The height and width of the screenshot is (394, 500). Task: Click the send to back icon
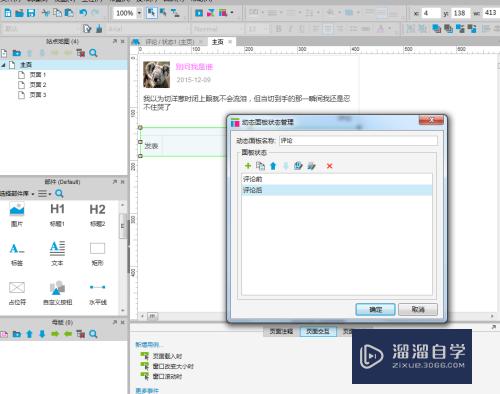click(448, 29)
